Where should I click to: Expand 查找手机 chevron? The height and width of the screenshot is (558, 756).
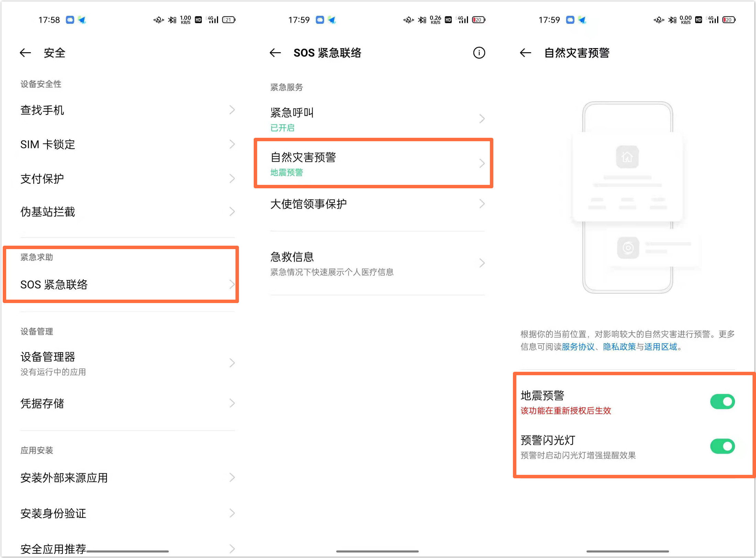click(232, 110)
